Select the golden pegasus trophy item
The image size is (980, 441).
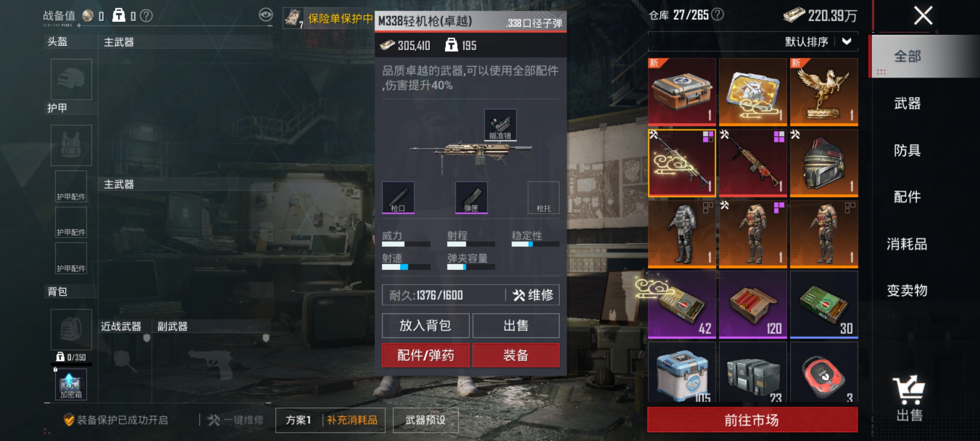(824, 92)
